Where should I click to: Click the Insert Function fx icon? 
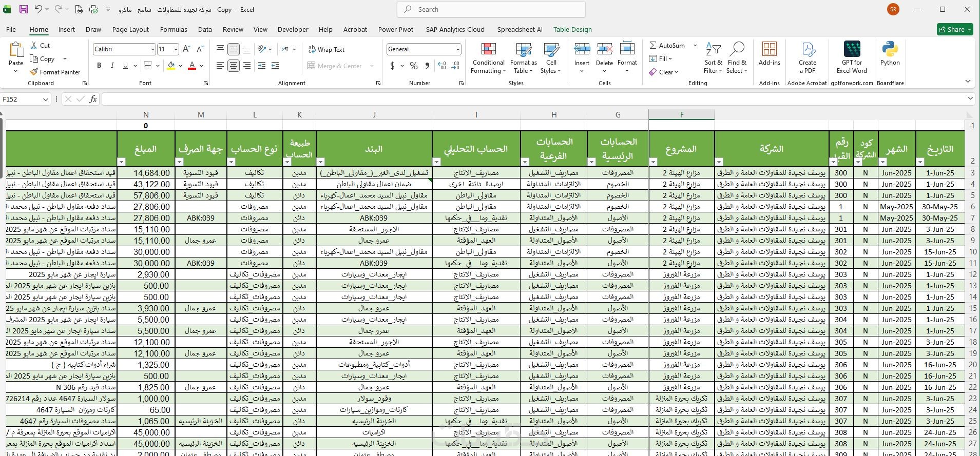[93, 99]
